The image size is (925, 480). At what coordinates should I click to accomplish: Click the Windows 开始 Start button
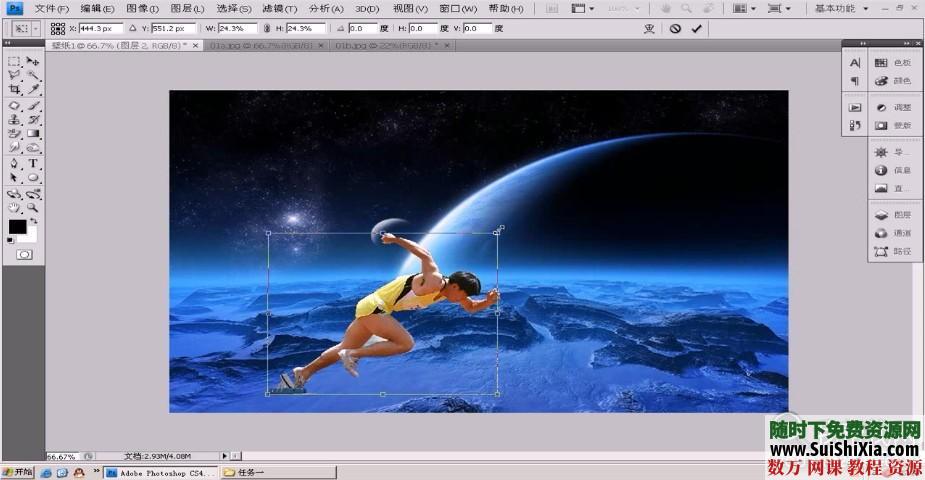(x=17, y=472)
